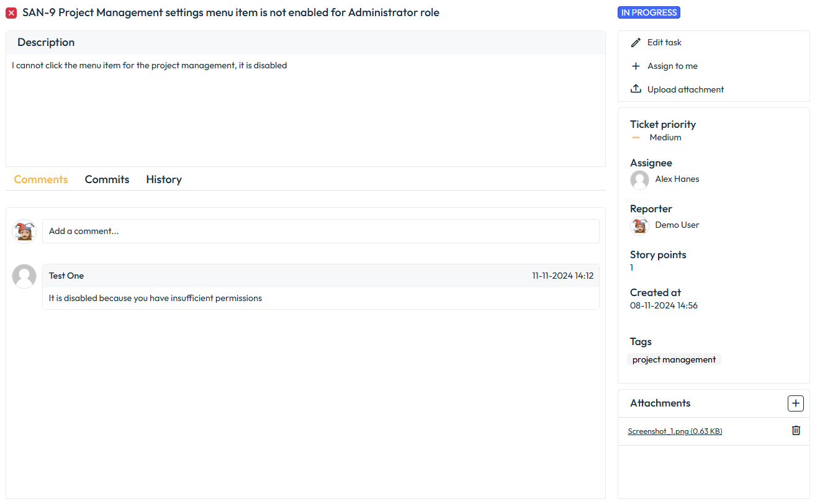Click the IN PROGRESS status badge

coord(649,12)
